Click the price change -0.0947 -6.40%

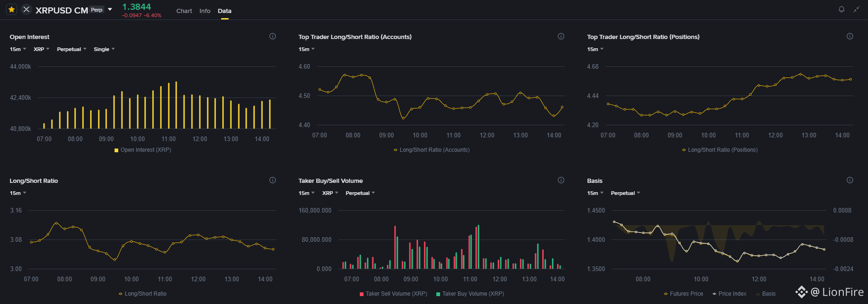142,15
